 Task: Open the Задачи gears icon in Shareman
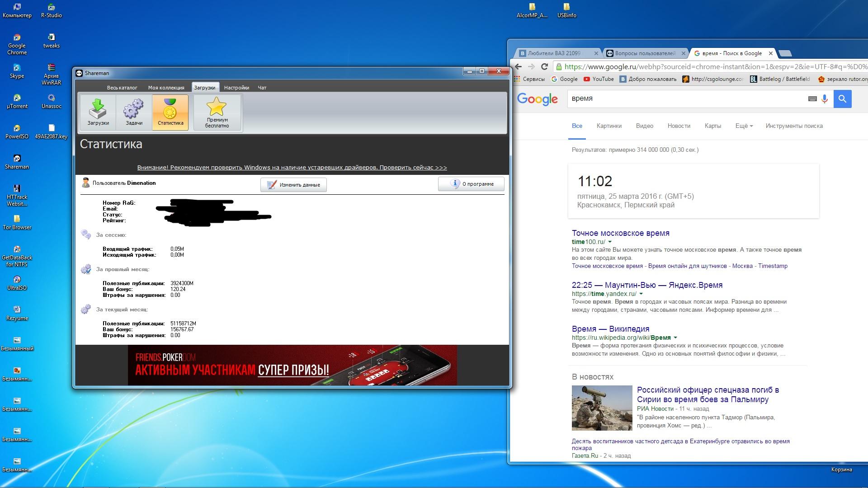[x=134, y=112]
